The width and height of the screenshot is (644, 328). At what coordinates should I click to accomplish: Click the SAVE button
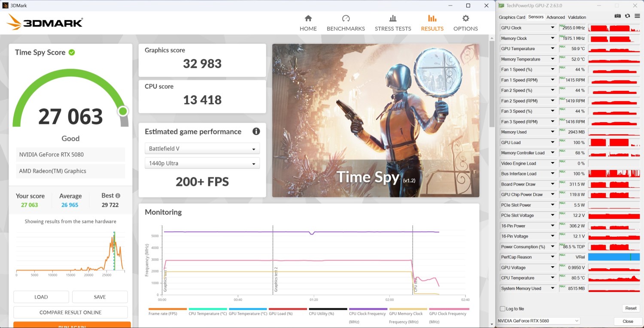click(100, 297)
